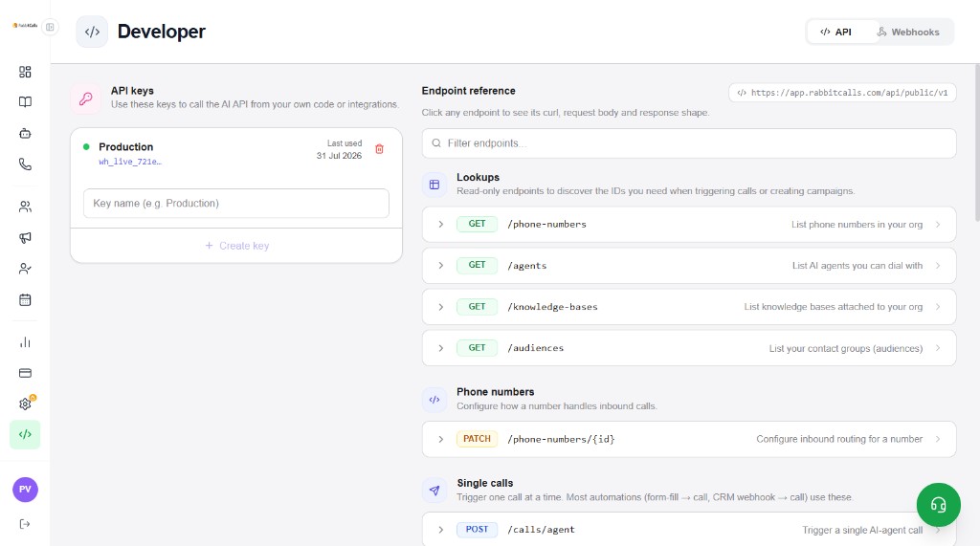980x546 pixels.
Task: Open right arrow on /phone-numbers row
Action: tap(938, 225)
